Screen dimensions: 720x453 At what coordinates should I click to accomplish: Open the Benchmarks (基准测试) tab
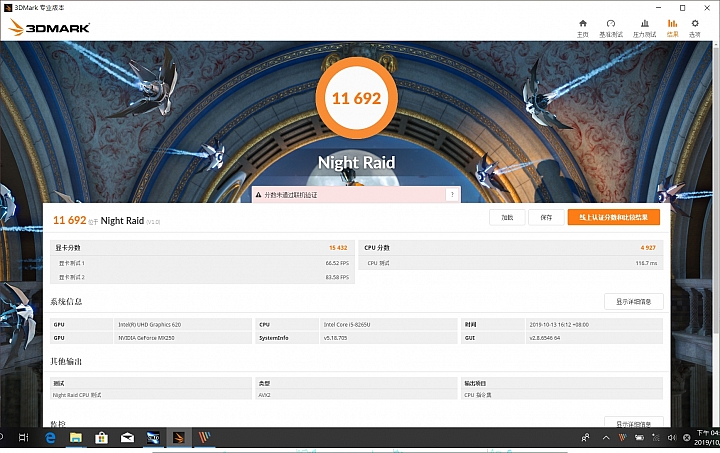[x=611, y=28]
